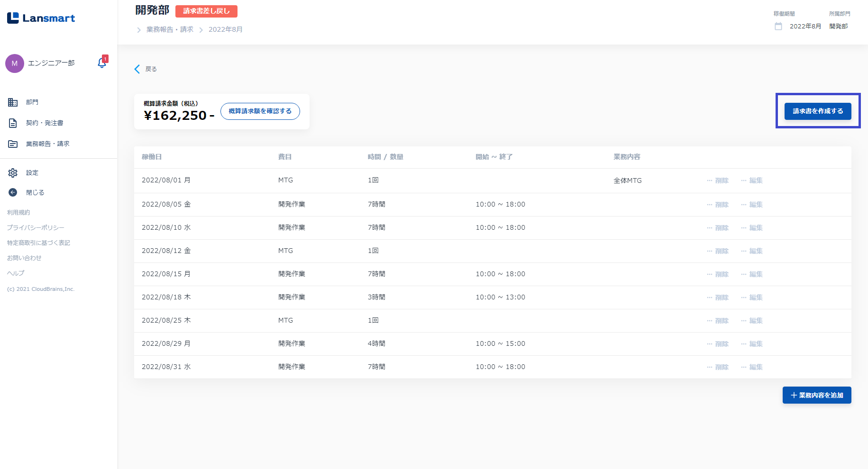
Task: Click the 契約・発注書 document icon
Action: point(13,123)
